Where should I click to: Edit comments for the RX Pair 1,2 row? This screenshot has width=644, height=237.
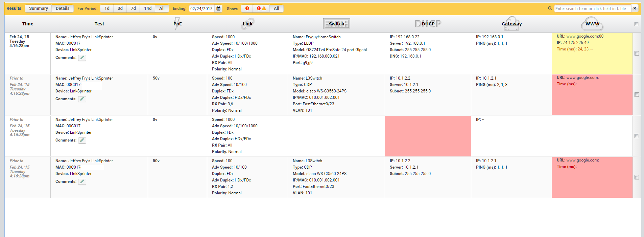point(82,182)
